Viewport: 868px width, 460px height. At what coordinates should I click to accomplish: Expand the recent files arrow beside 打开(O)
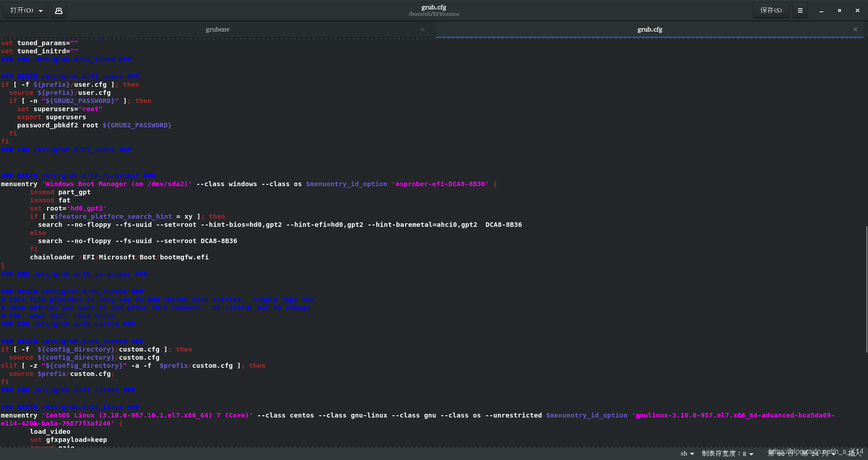41,11
